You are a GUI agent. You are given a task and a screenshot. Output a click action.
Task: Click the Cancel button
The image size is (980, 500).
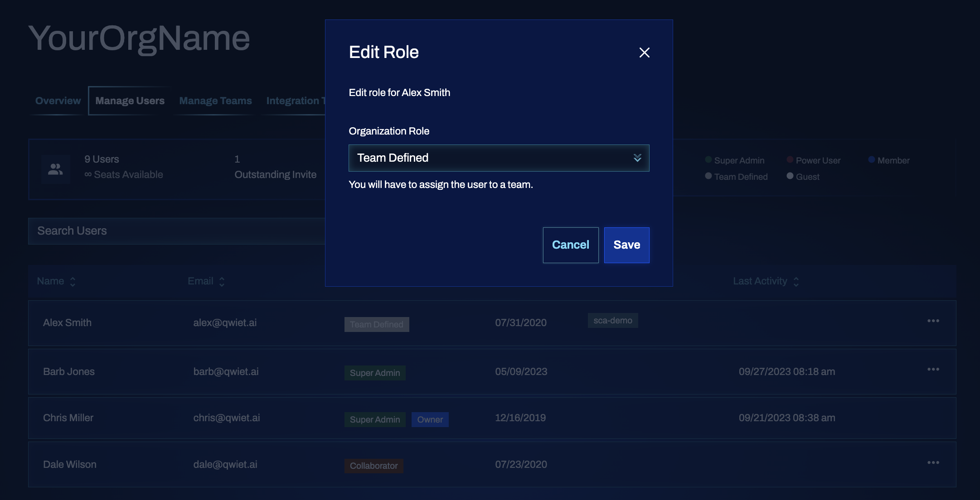click(x=571, y=245)
